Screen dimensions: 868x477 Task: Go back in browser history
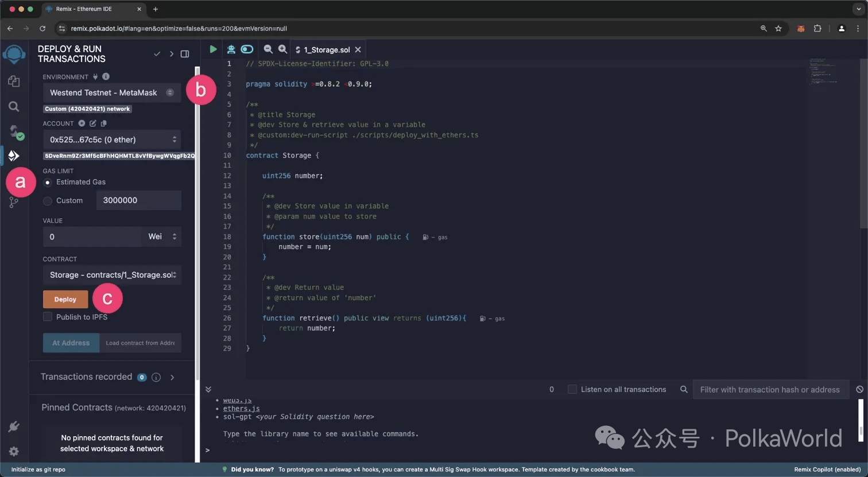(10, 28)
